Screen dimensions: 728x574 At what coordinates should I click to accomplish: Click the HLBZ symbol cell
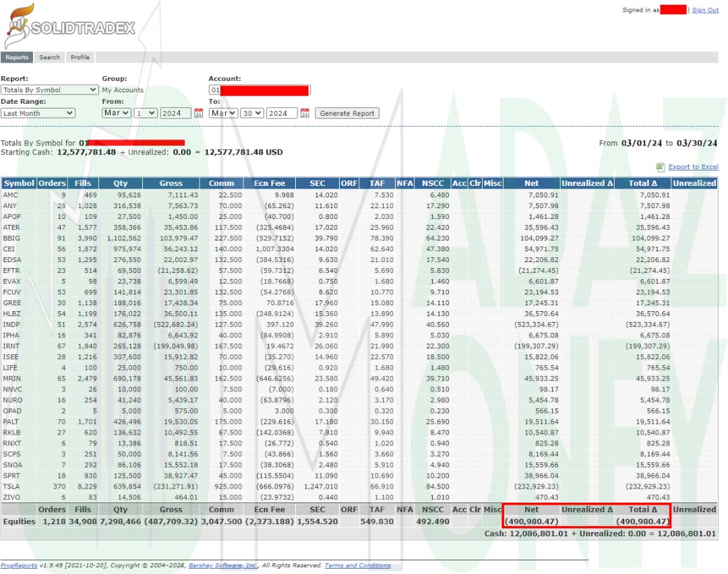pos(11,314)
